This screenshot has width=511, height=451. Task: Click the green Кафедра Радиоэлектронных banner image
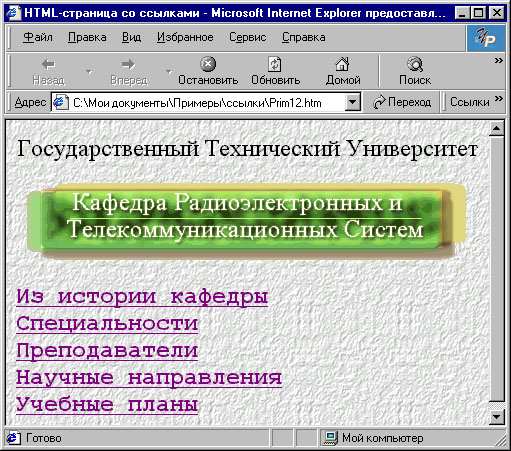(246, 221)
